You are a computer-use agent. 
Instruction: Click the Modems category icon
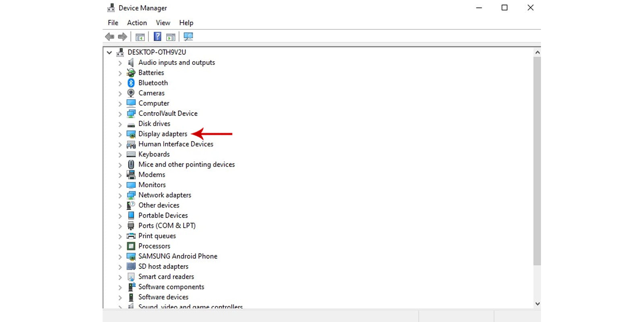[x=131, y=175]
